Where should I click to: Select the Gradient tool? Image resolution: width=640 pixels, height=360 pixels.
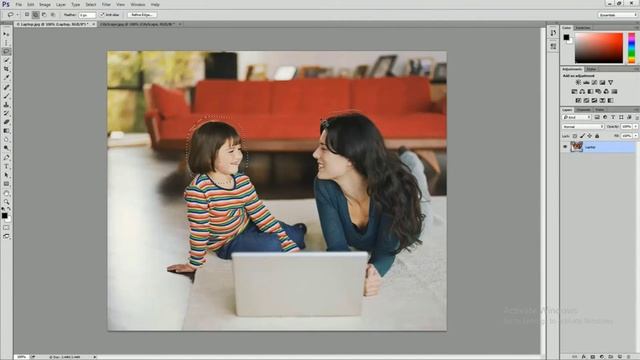tap(6, 131)
